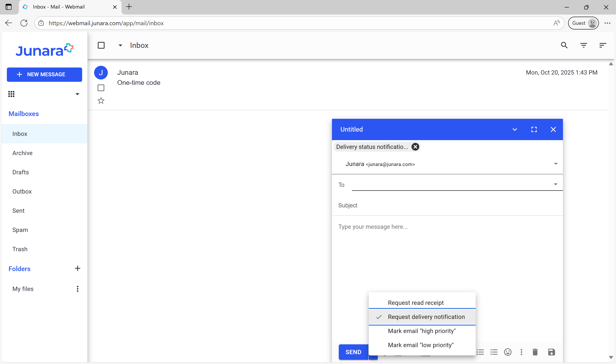The height and width of the screenshot is (364, 616).
Task: Minimize the Untitled compose window
Action: (x=515, y=129)
